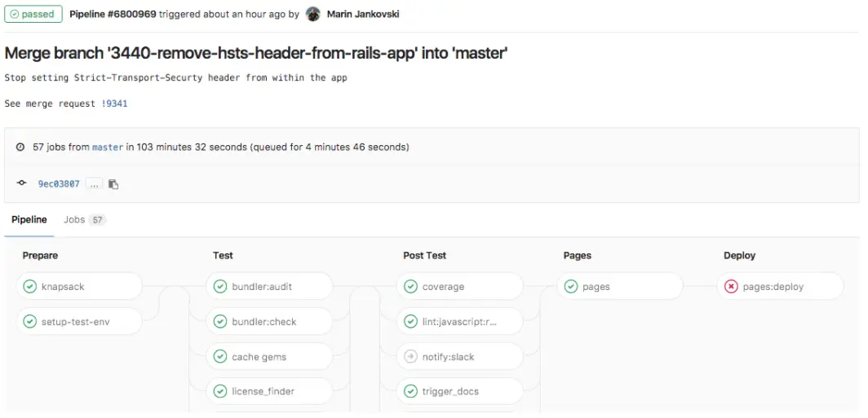Click the cache gems status icon

tap(220, 357)
